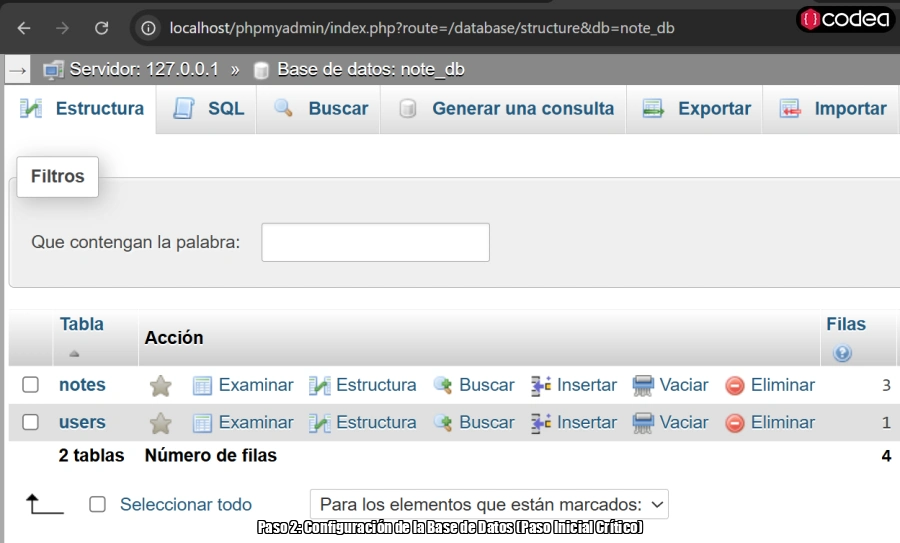Click Examinar icon for notes
900x543 pixels.
point(202,386)
